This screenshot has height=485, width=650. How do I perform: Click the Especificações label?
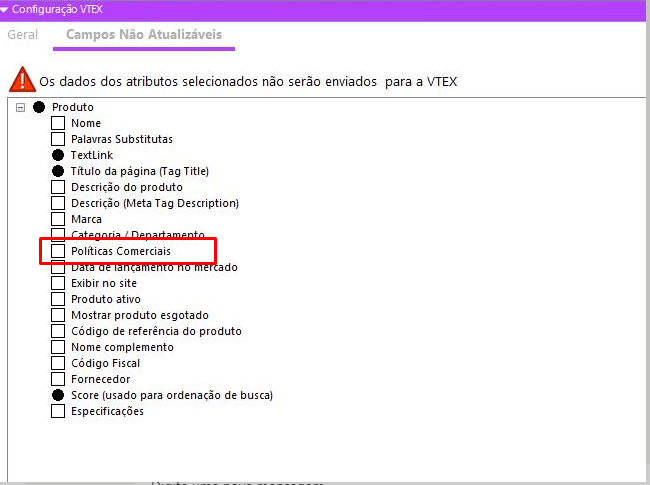[x=107, y=411]
